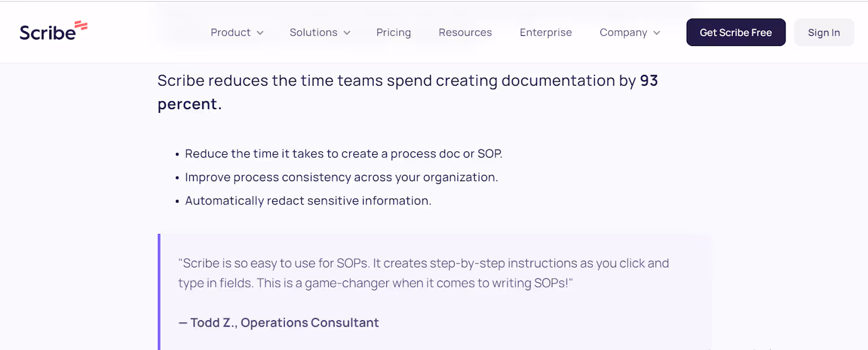Click 'Automatically redact sensitive information' bullet
This screenshot has width=868, height=350.
point(308,201)
